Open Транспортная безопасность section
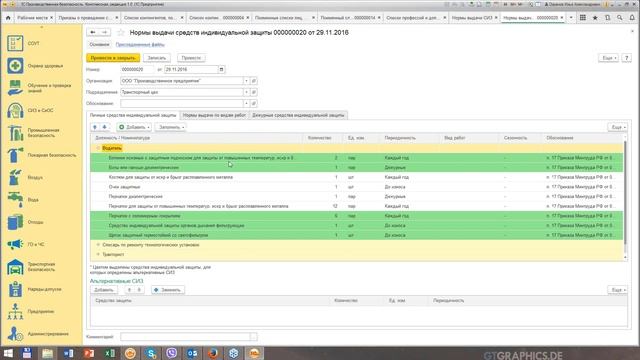 click(31, 267)
